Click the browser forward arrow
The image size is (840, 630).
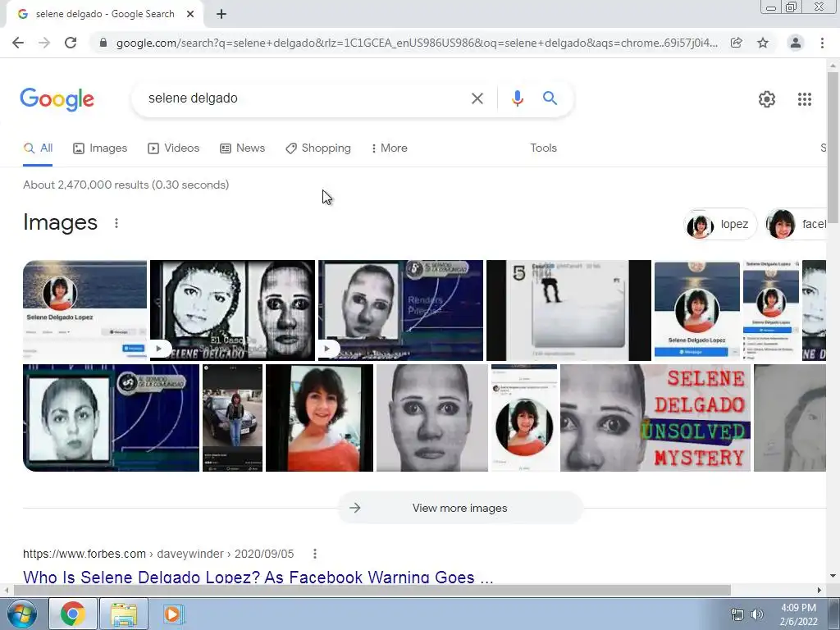pyautogui.click(x=44, y=43)
